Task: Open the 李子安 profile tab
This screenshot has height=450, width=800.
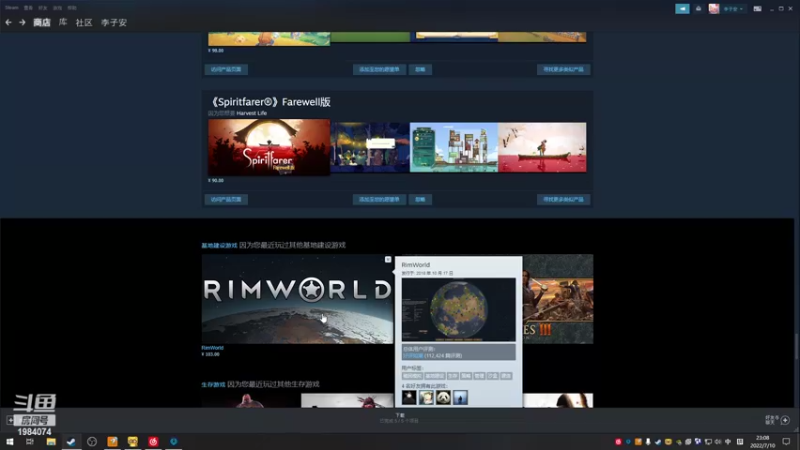Action: click(114, 22)
